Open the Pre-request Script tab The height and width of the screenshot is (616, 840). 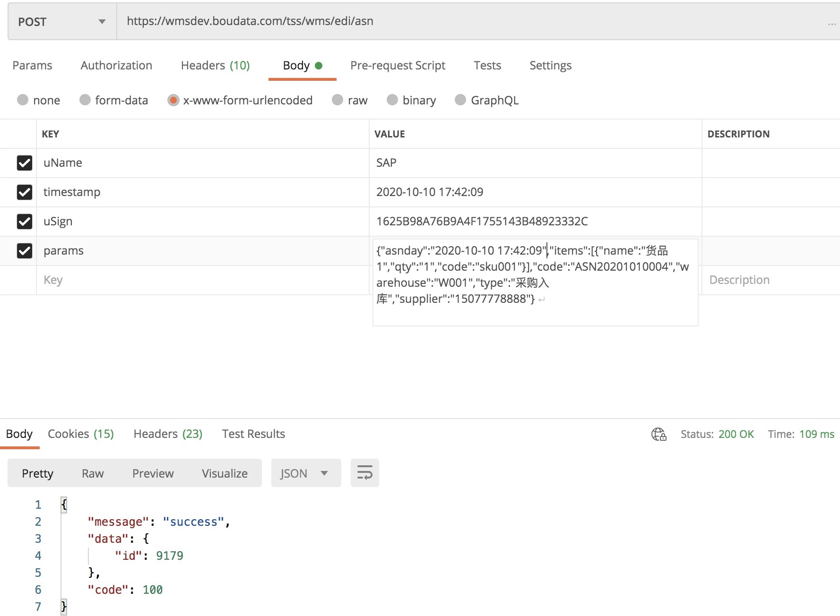[398, 65]
